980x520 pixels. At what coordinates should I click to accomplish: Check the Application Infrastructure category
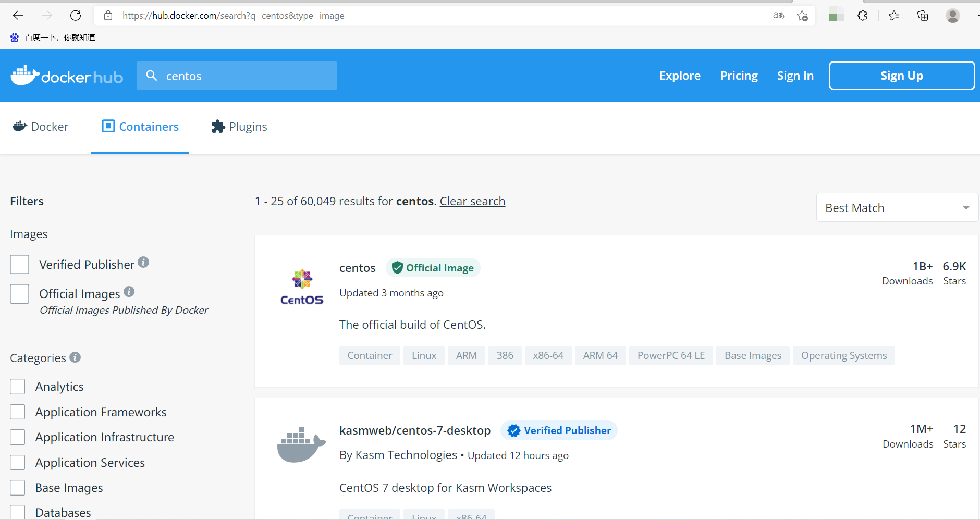point(18,437)
